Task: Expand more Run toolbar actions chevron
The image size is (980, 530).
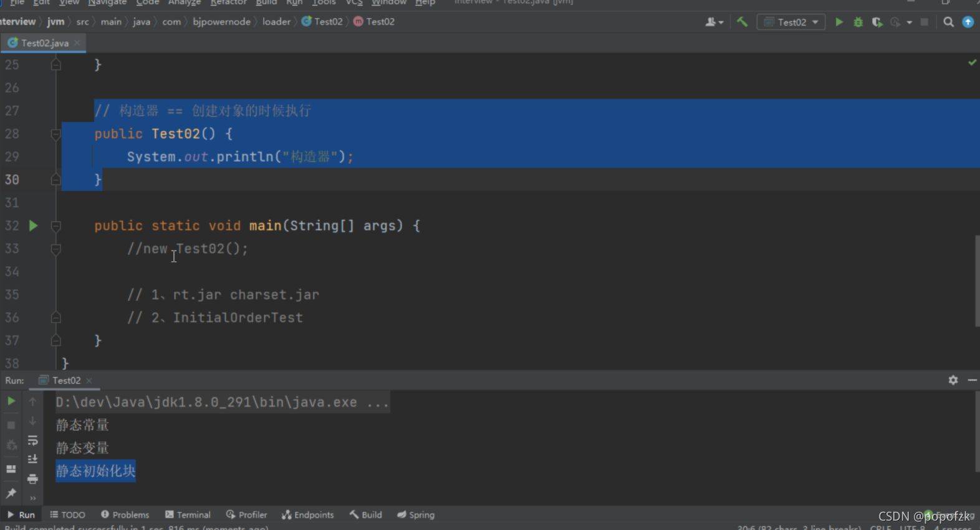Action: pyautogui.click(x=32, y=498)
